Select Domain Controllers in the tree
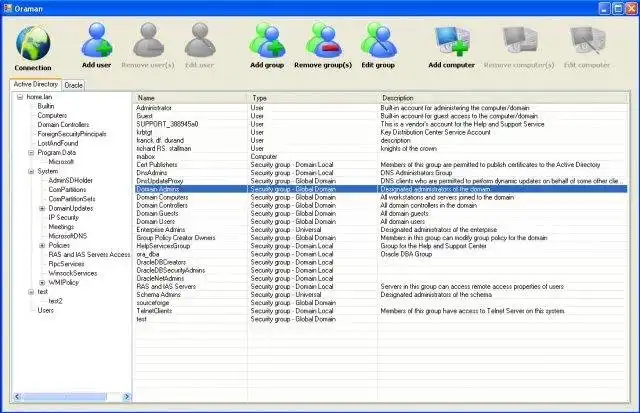 pyautogui.click(x=63, y=125)
